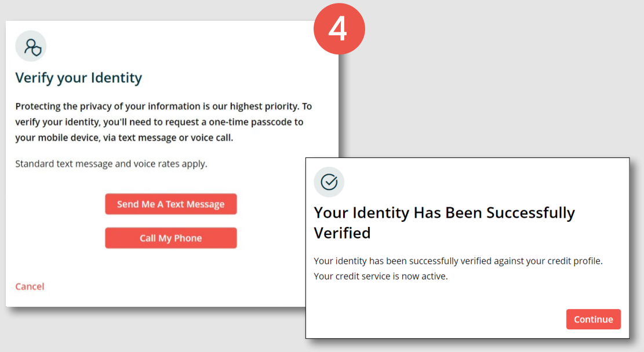The image size is (644, 352).
Task: Click 'highest priority' in the privacy paragraph
Action: click(x=265, y=107)
